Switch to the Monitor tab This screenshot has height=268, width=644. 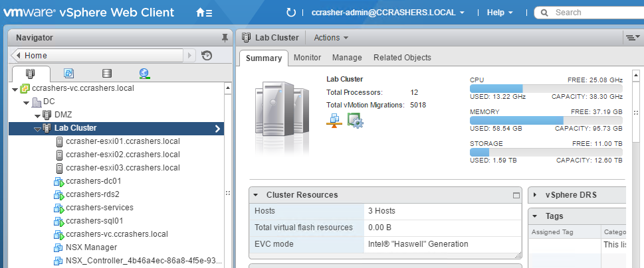point(307,58)
